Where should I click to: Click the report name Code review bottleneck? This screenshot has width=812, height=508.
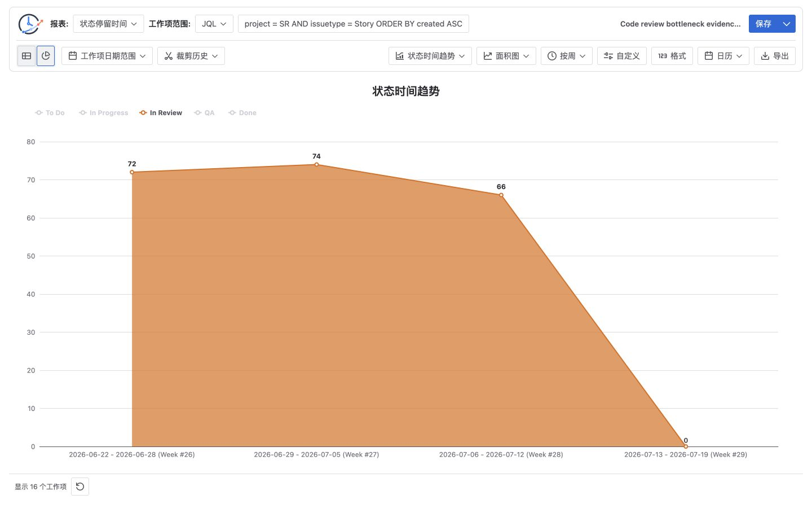pyautogui.click(x=681, y=24)
